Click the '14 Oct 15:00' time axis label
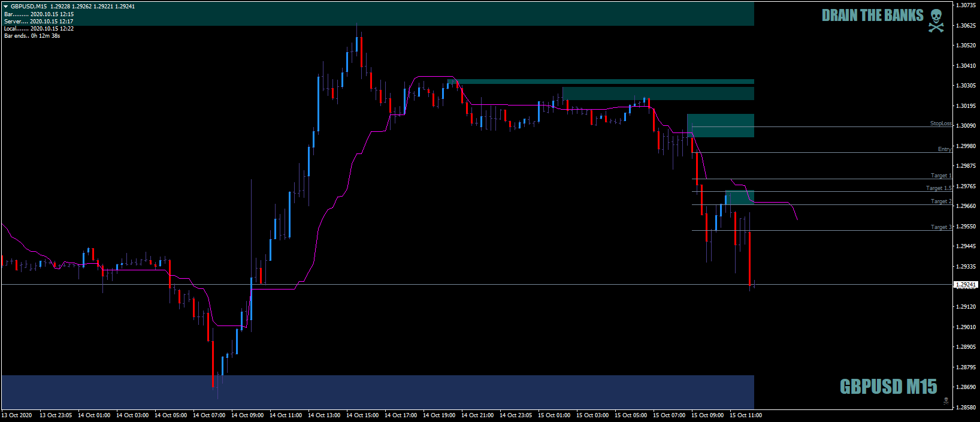 (362, 415)
